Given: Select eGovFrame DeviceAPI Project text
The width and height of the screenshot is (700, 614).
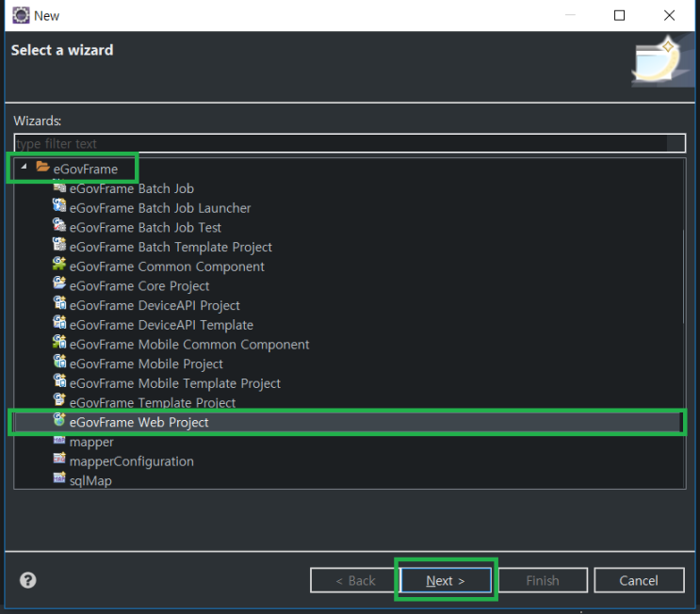Looking at the screenshot, I should tap(155, 306).
